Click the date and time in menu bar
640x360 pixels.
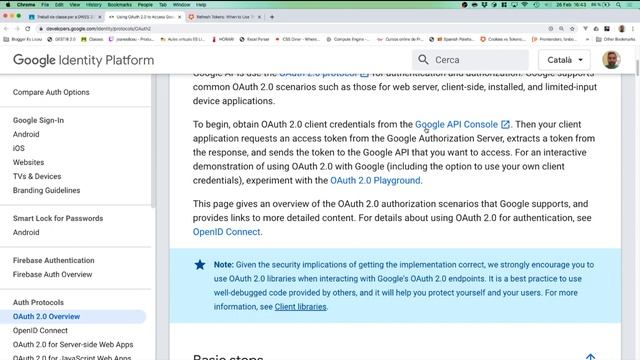571,5
